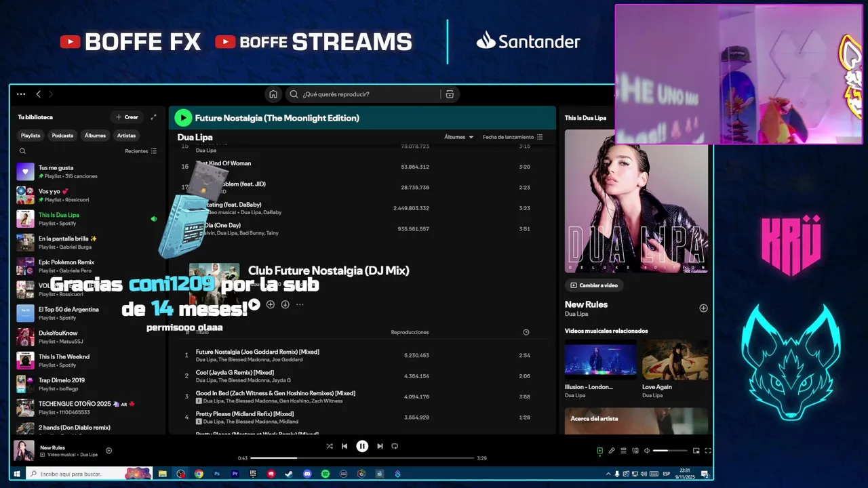Image resolution: width=868 pixels, height=488 pixels.
Task: Click the library search magnifier icon
Action: click(x=22, y=151)
